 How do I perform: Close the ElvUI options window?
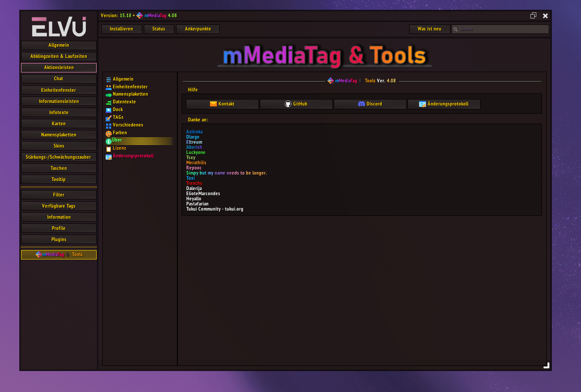(545, 15)
